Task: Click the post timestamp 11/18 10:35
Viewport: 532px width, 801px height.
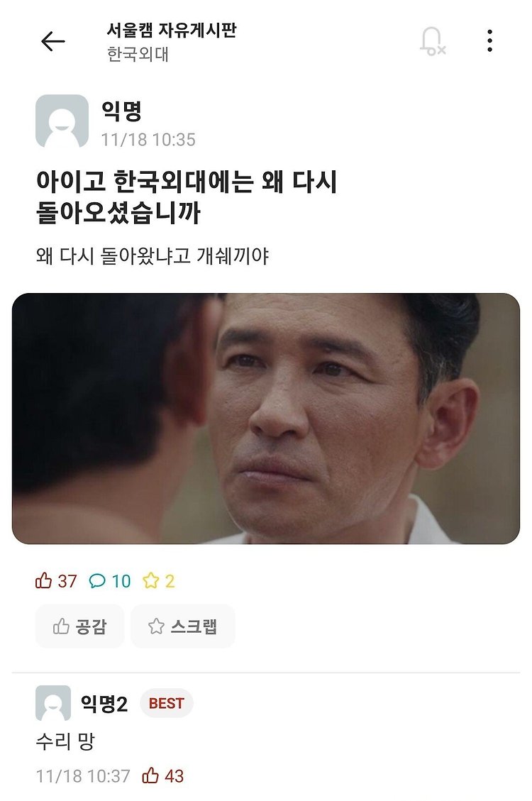Action: click(x=148, y=140)
